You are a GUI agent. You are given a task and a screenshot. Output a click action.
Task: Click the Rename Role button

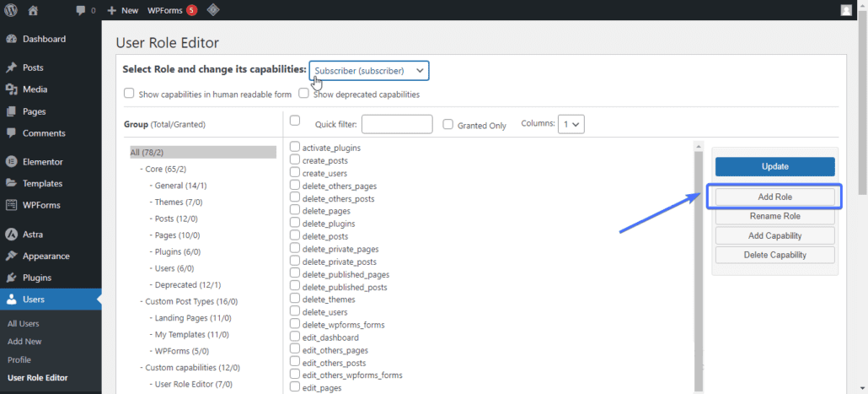(774, 216)
